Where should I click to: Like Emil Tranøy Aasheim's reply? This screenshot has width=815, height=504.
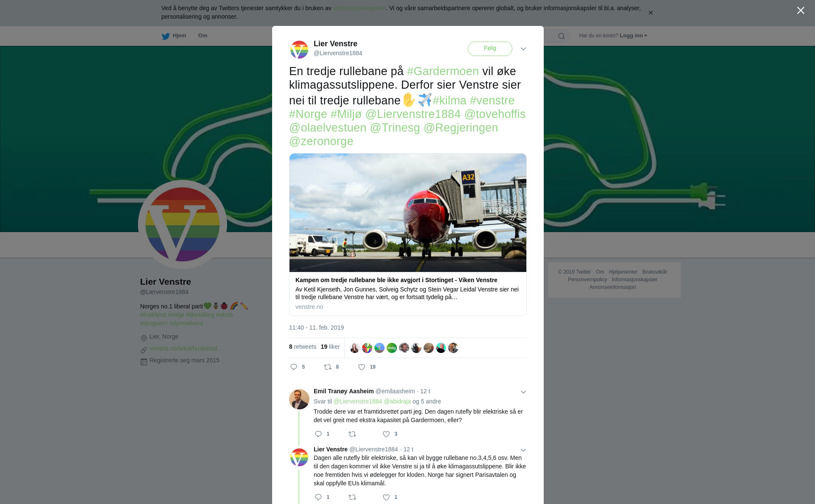coord(386,434)
